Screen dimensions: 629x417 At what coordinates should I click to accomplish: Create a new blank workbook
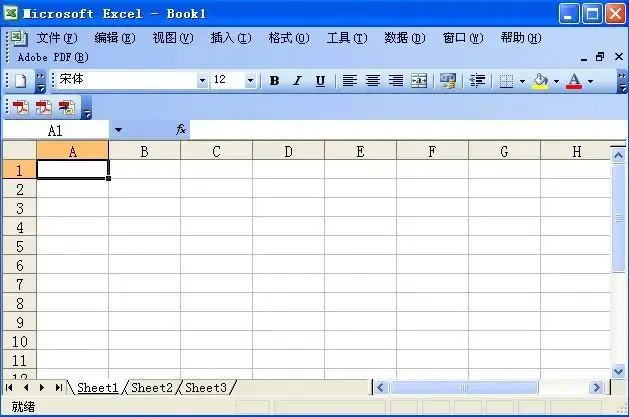[x=20, y=81]
